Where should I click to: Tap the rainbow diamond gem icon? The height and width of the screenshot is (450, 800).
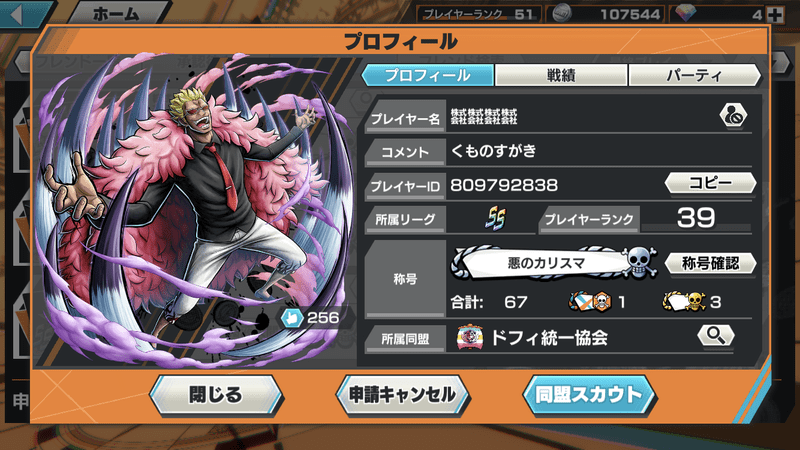coord(685,13)
